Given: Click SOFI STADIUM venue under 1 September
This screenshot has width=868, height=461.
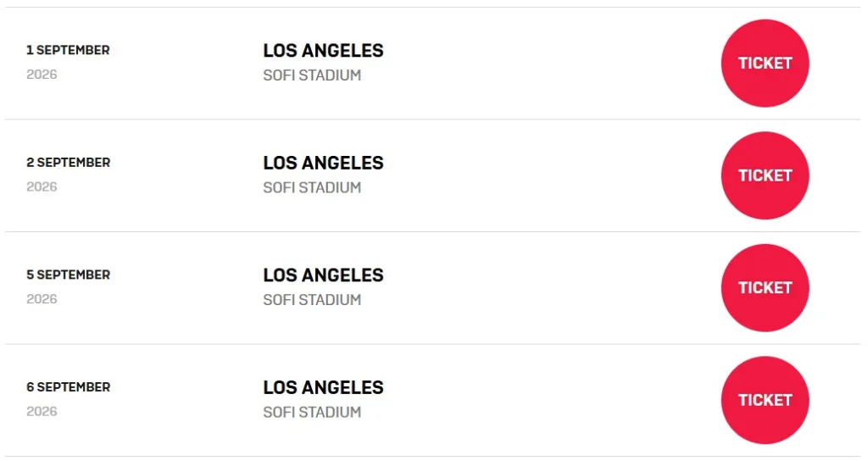Looking at the screenshot, I should 312,75.
